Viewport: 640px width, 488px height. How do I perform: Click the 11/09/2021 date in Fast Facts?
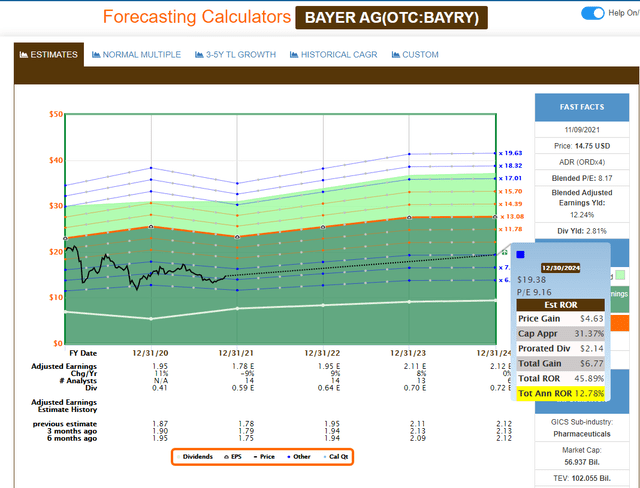click(582, 130)
